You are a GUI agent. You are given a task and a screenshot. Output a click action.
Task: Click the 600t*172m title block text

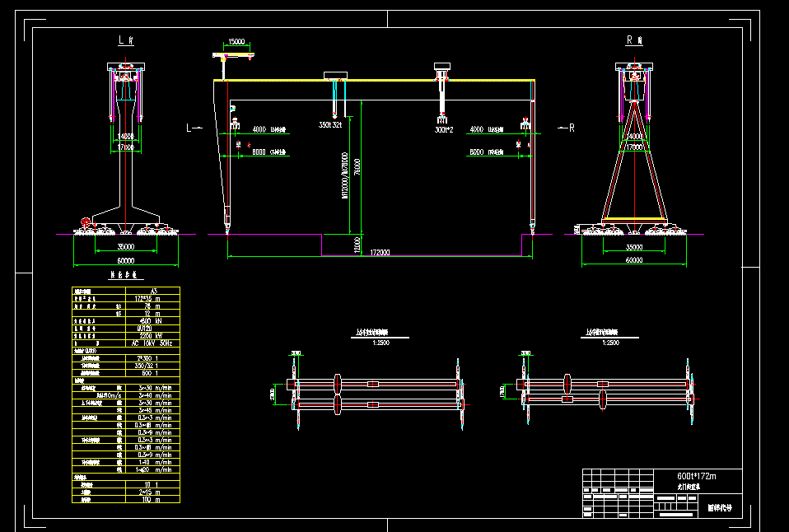697,476
